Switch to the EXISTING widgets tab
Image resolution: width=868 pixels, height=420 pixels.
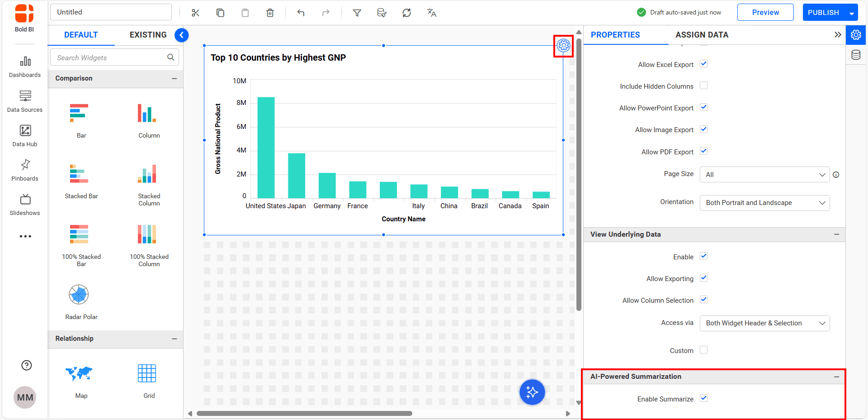[148, 35]
